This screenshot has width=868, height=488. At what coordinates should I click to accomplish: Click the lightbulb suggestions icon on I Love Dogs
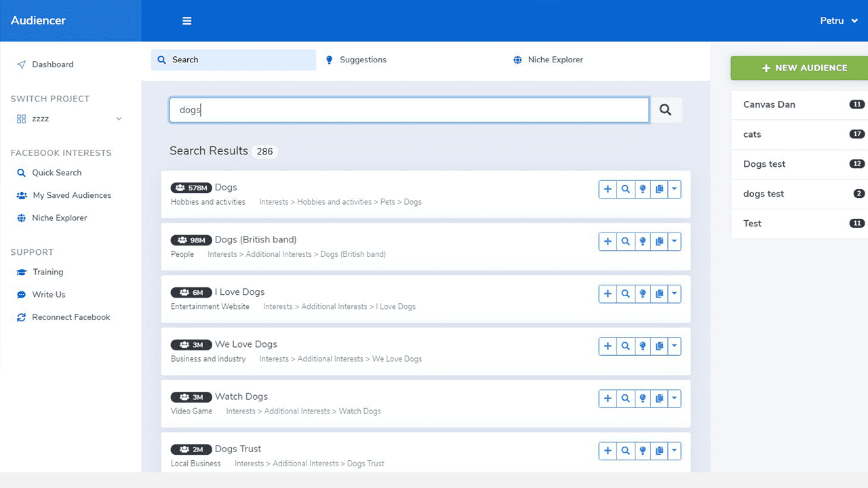pyautogui.click(x=643, y=293)
